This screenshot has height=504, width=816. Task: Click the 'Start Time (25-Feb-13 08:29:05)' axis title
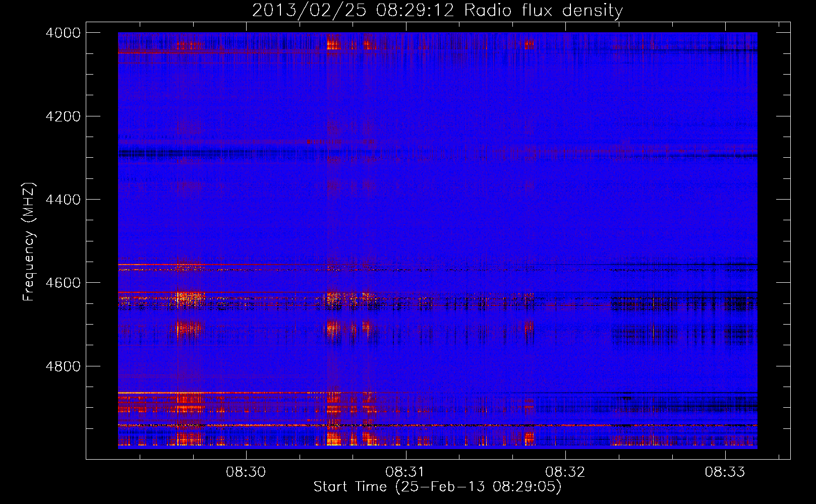[437, 487]
